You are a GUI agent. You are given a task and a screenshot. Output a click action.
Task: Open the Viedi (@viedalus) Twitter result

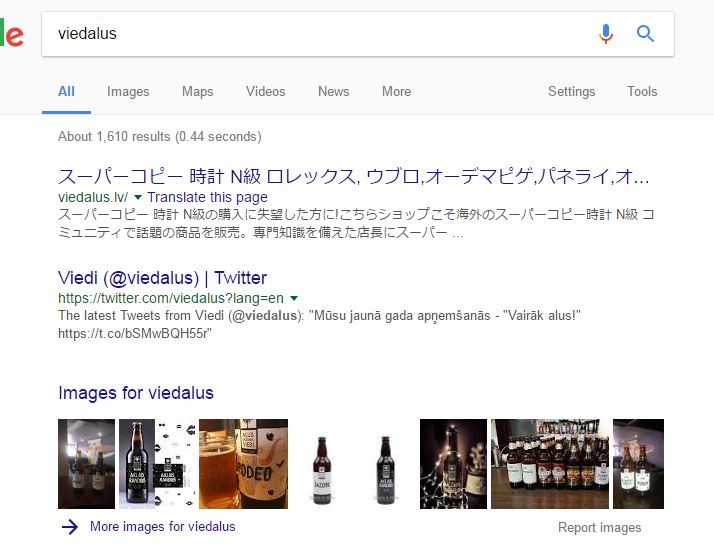click(162, 278)
